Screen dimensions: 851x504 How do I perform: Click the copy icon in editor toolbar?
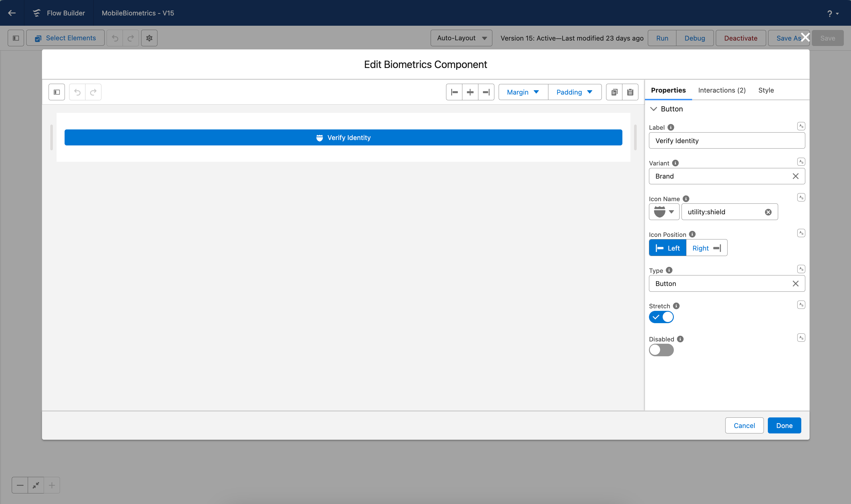pos(614,92)
